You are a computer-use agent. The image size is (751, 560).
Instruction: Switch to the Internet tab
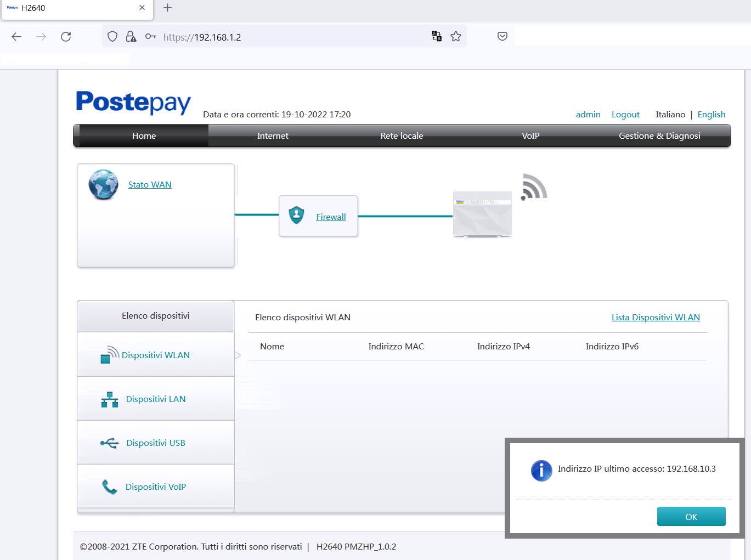coord(273,135)
